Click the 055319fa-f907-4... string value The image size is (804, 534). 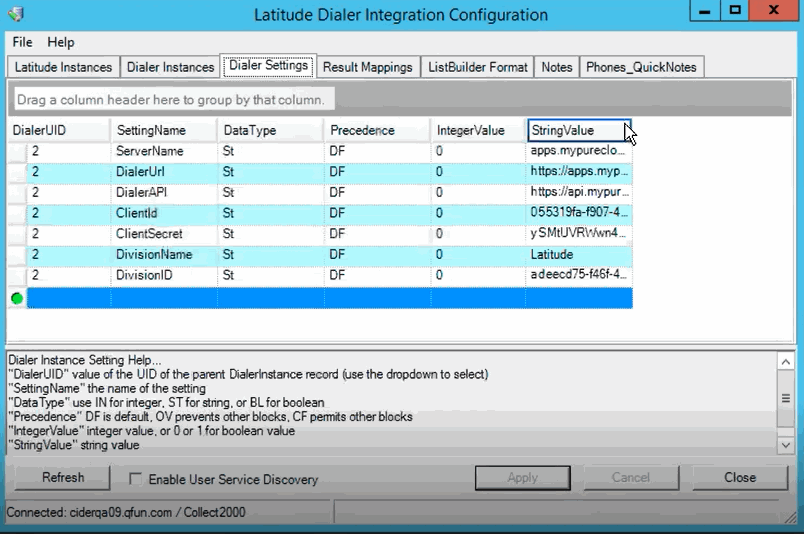(579, 213)
